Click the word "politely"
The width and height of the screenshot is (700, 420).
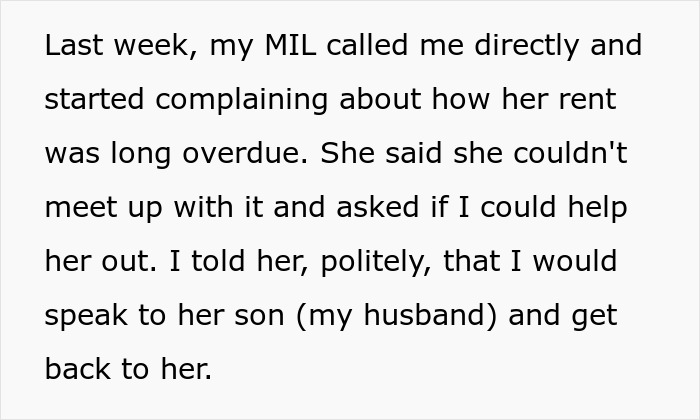(x=372, y=263)
